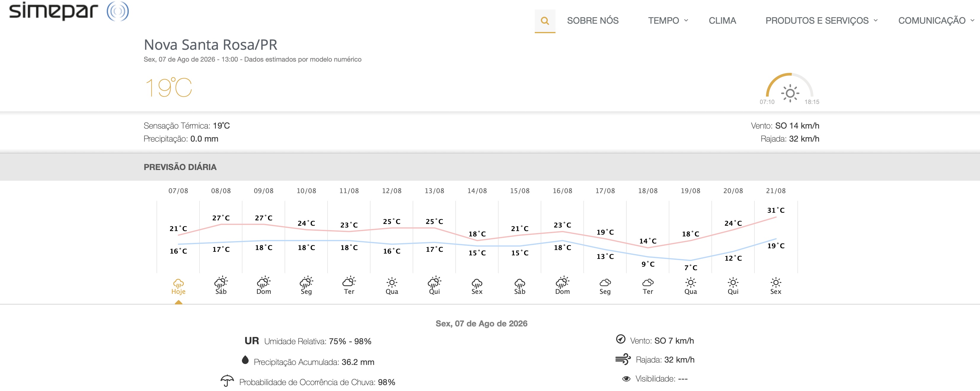Select the Sáb 08/08 weather icon

pos(221,282)
